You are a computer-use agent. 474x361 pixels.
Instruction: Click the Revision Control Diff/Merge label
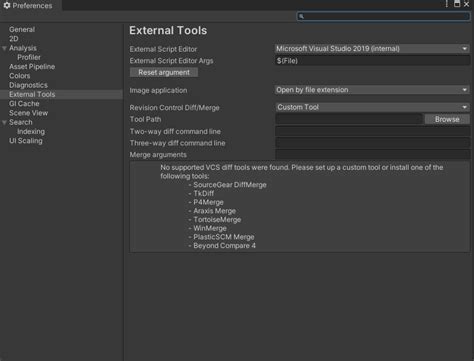tap(174, 108)
